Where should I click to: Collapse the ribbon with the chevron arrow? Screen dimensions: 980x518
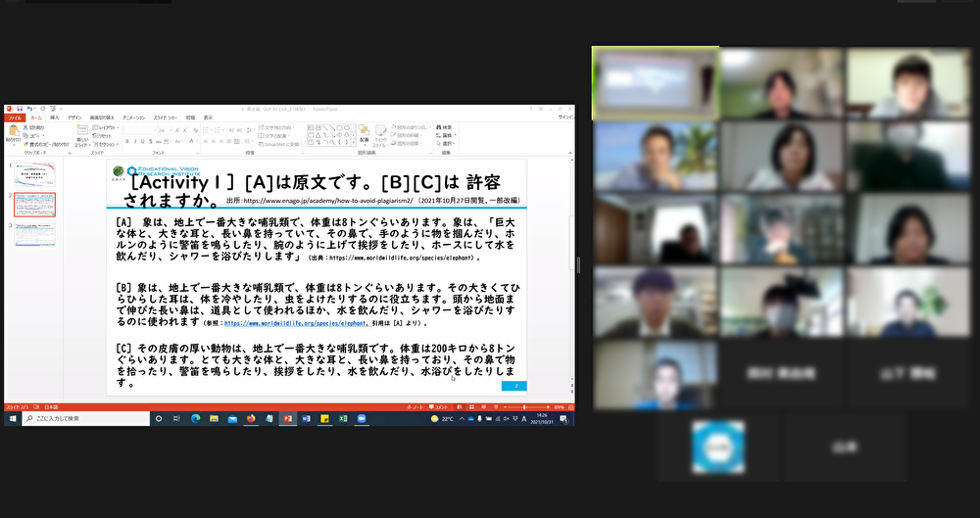(x=570, y=153)
